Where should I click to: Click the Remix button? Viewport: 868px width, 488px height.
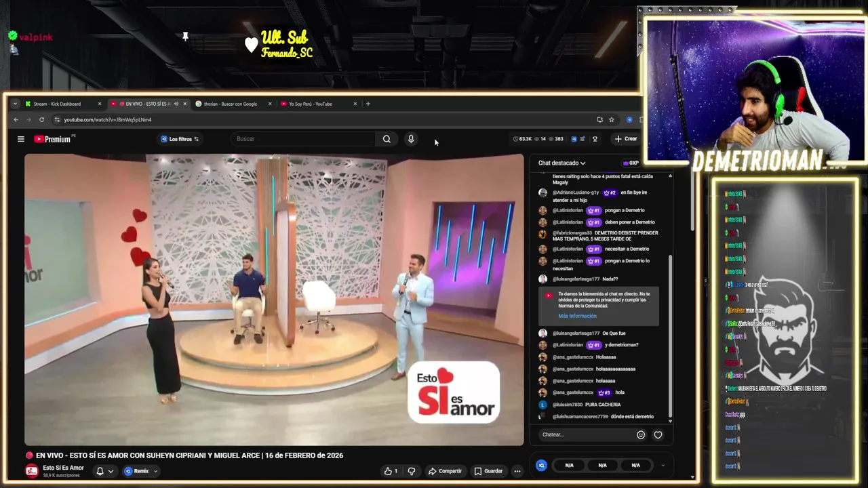point(136,471)
